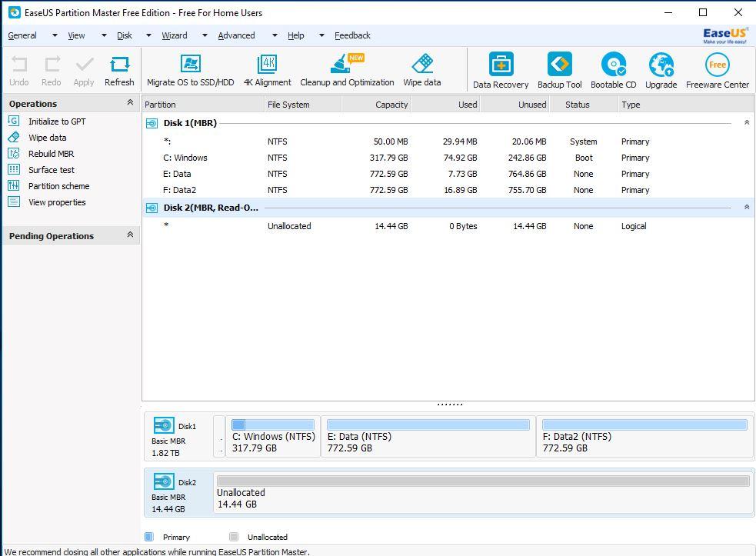Click C: Windows (NTFS) block in disk map

[x=273, y=437]
